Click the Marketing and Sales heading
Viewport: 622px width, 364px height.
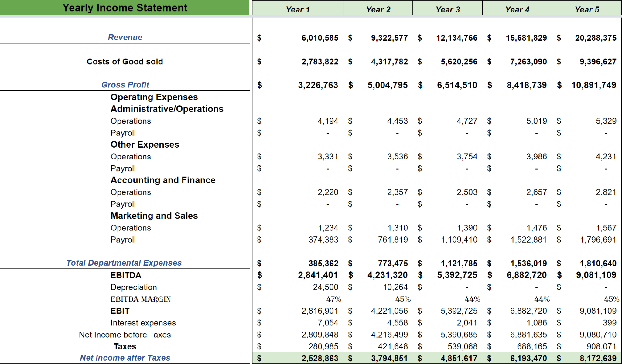154,216
